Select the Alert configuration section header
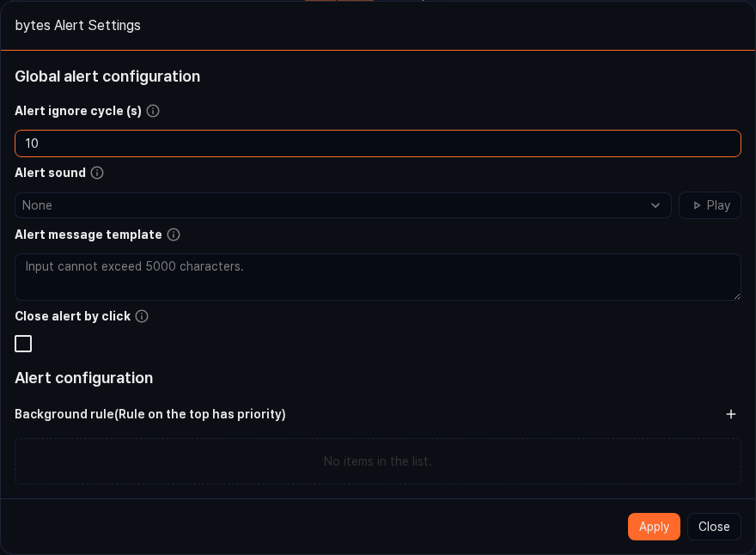 [83, 378]
